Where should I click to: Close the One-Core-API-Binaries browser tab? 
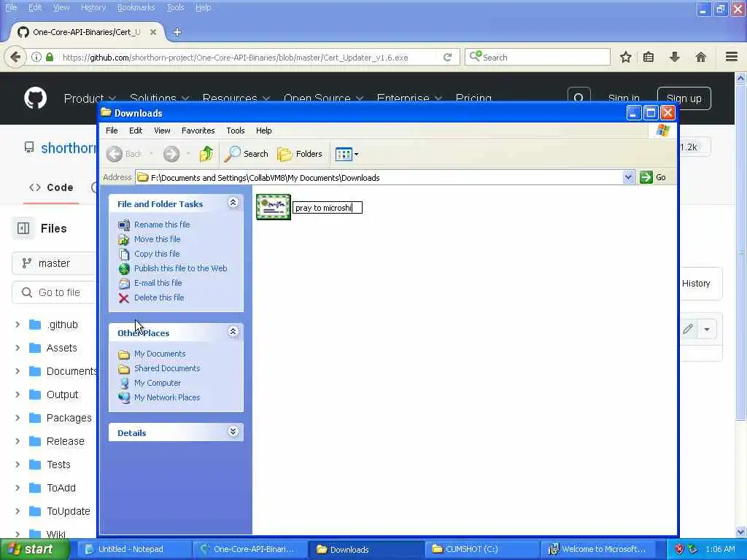tap(153, 32)
